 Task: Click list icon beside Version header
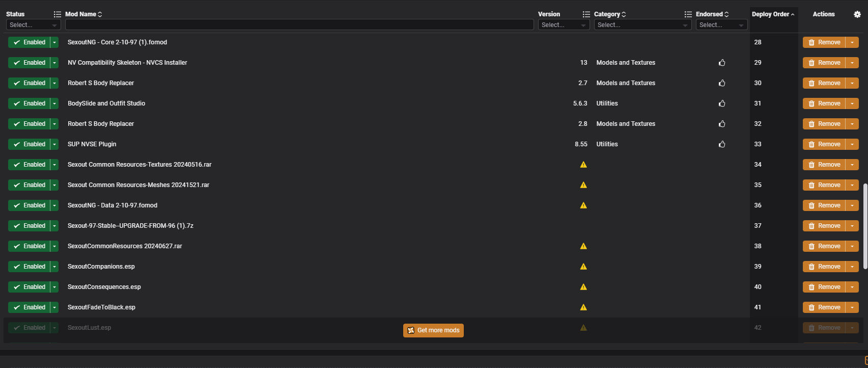point(586,14)
